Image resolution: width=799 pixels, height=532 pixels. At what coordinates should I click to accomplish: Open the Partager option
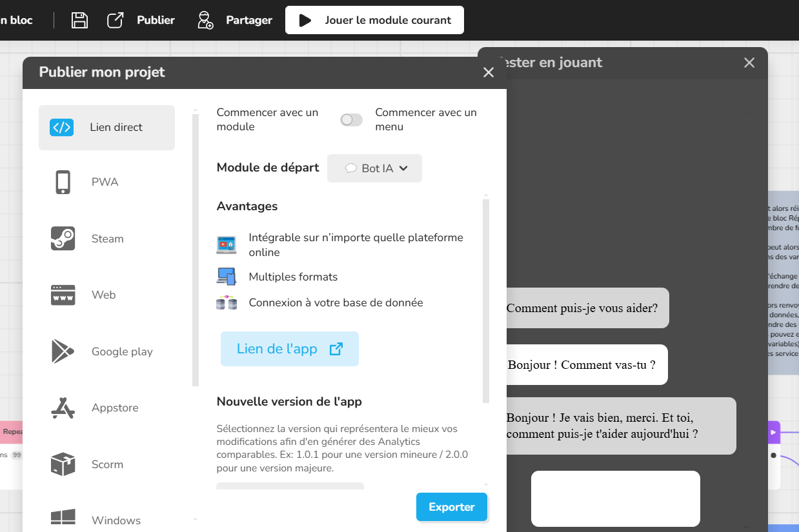tap(249, 20)
